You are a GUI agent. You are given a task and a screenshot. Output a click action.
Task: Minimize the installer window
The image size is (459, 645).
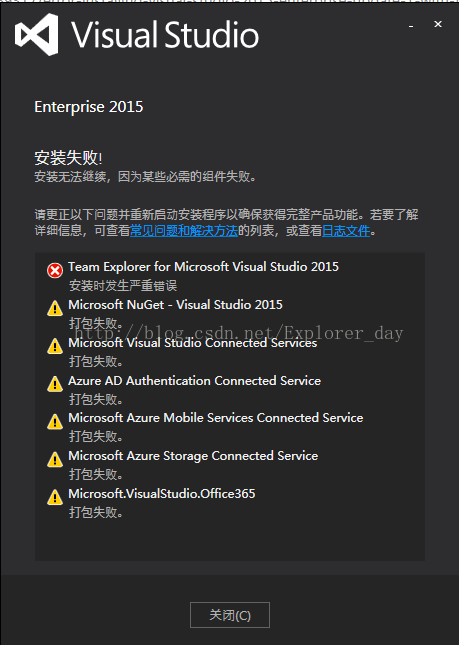(411, 26)
